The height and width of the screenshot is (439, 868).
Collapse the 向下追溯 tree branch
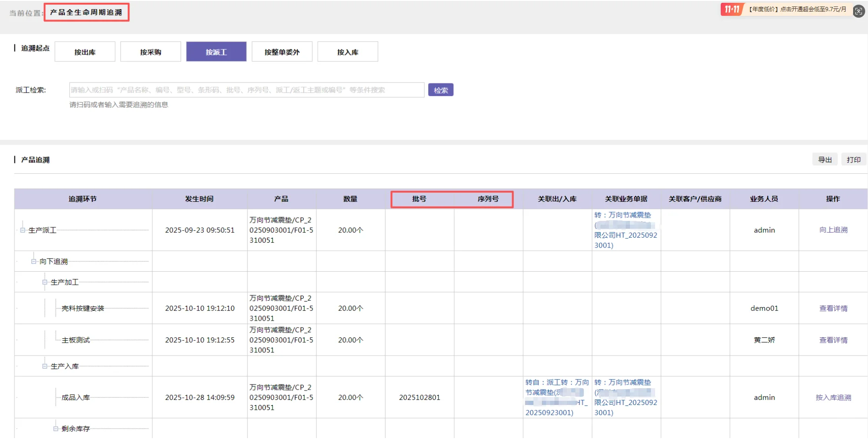coord(33,261)
